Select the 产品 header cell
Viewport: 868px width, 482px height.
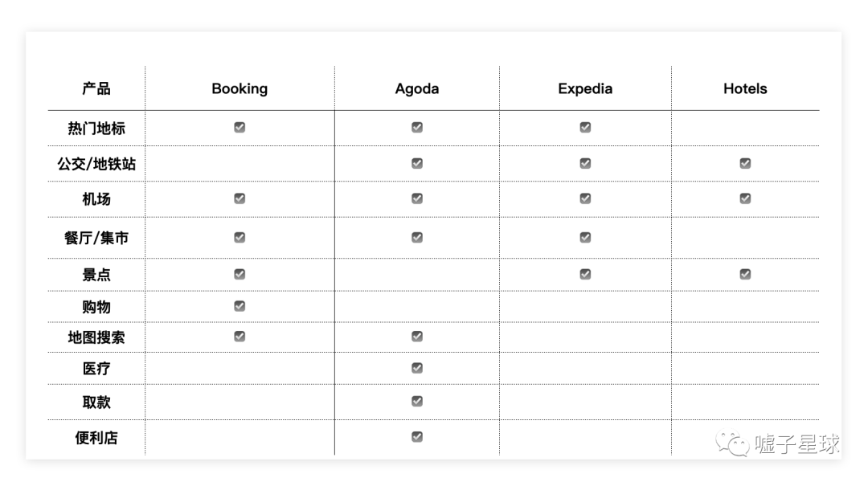[96, 88]
